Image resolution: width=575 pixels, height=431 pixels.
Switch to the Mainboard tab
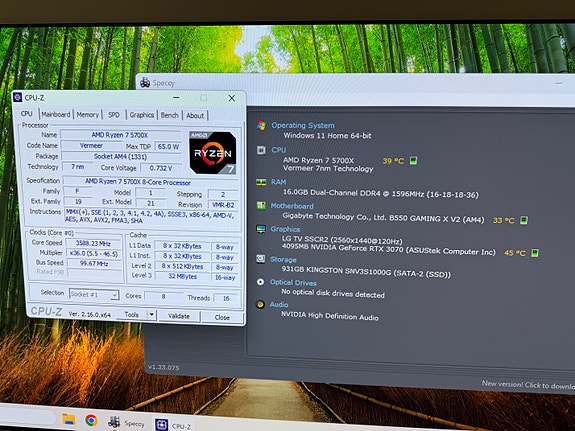pyautogui.click(x=56, y=114)
